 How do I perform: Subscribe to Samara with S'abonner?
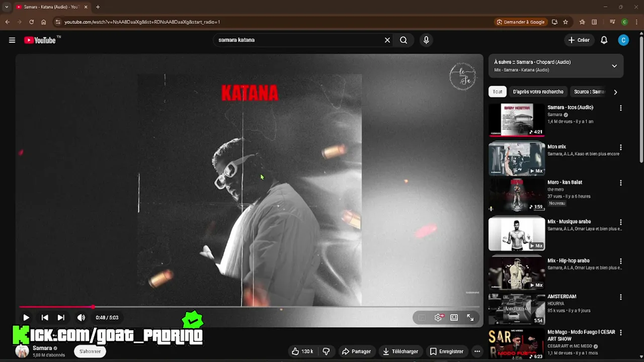tap(90, 351)
